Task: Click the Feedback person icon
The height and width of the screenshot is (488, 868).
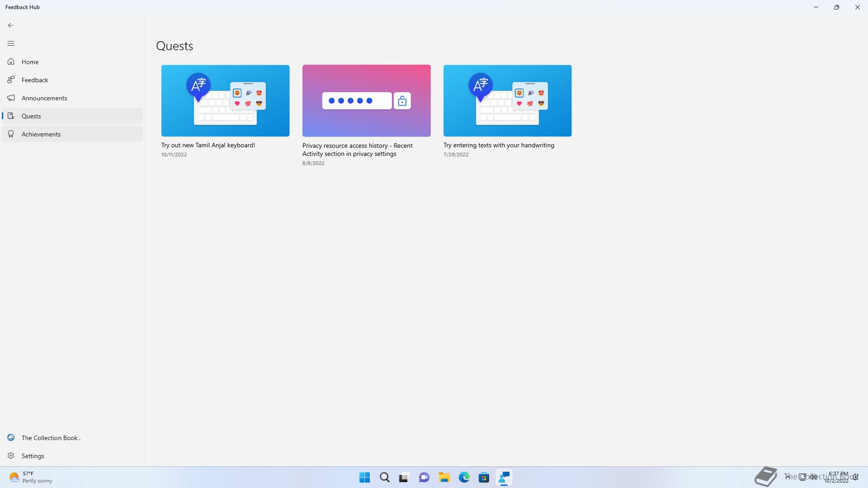Action: click(11, 80)
